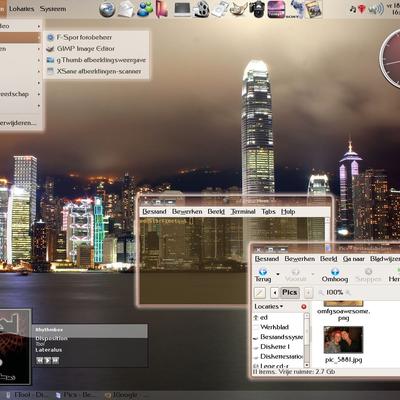This screenshot has width=400, height=400.
Task: Click the purple Sony launcher icon
Action: (276, 9)
